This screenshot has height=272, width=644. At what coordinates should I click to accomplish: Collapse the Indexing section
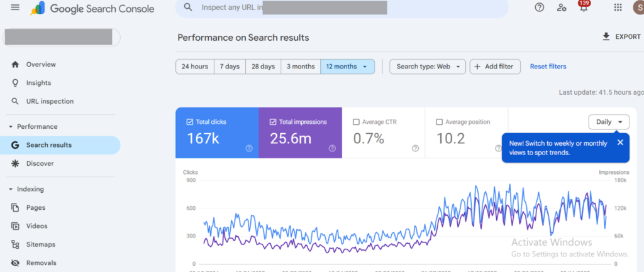pos(11,189)
